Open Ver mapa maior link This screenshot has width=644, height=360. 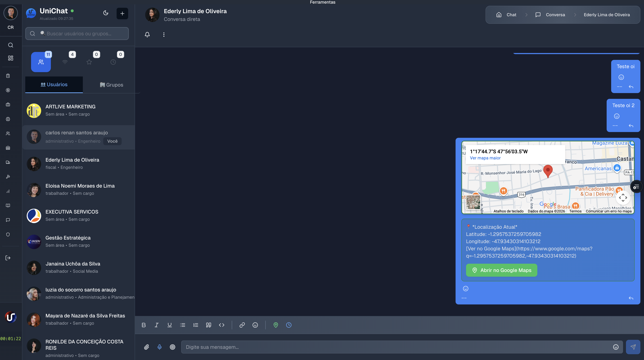(x=485, y=158)
